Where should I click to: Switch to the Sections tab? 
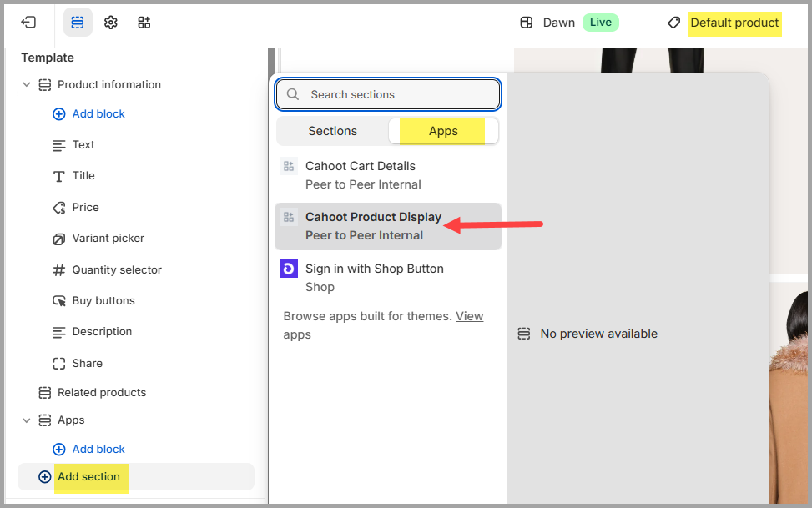coord(332,131)
